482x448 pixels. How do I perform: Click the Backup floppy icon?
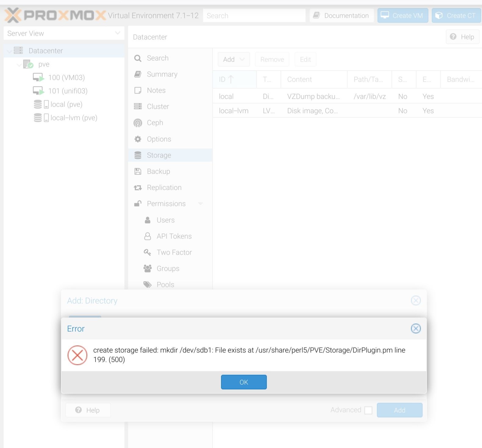coord(138,171)
